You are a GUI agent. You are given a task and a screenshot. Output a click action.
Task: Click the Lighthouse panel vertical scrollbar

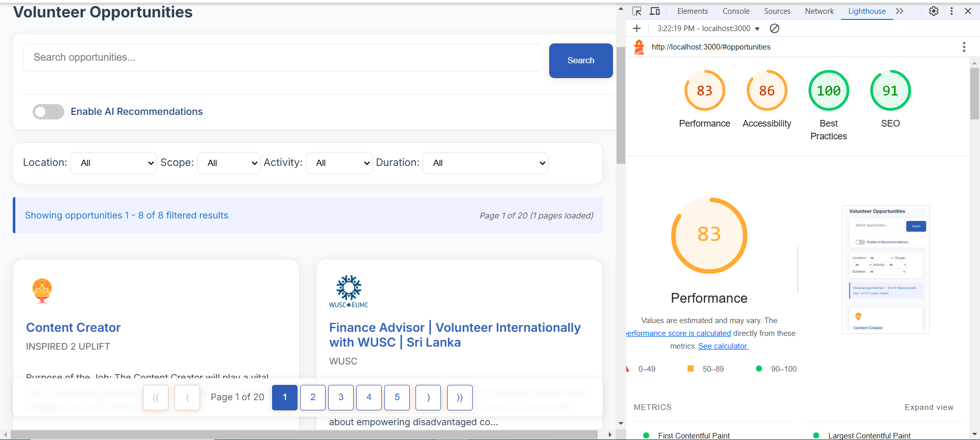point(974,93)
